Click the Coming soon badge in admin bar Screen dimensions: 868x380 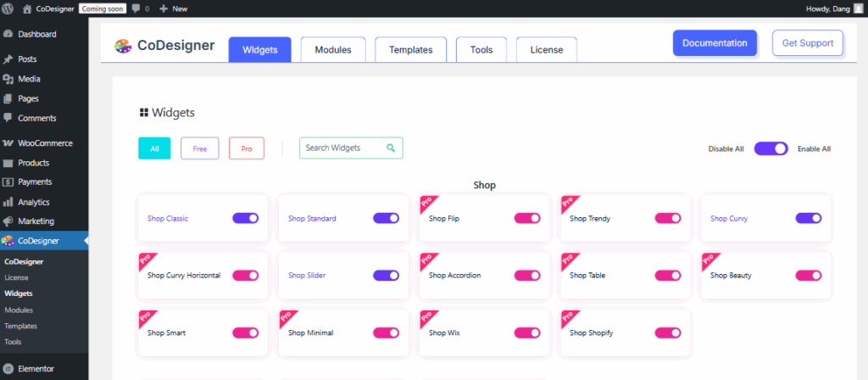click(103, 8)
